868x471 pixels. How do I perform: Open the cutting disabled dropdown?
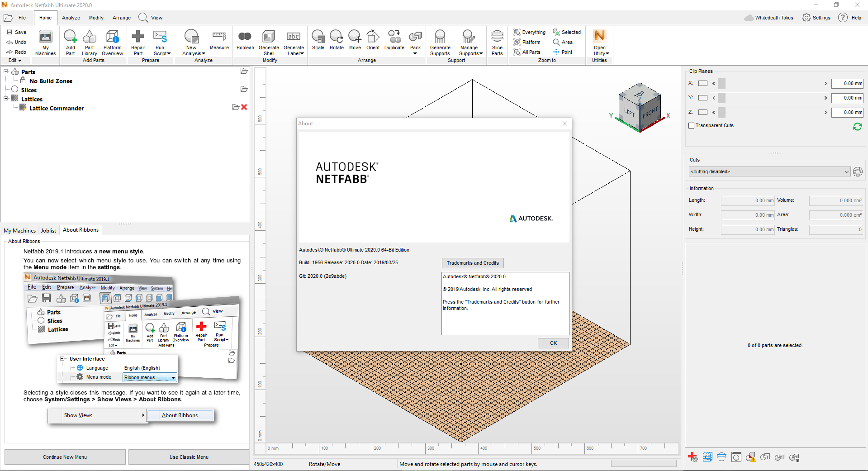[769, 171]
